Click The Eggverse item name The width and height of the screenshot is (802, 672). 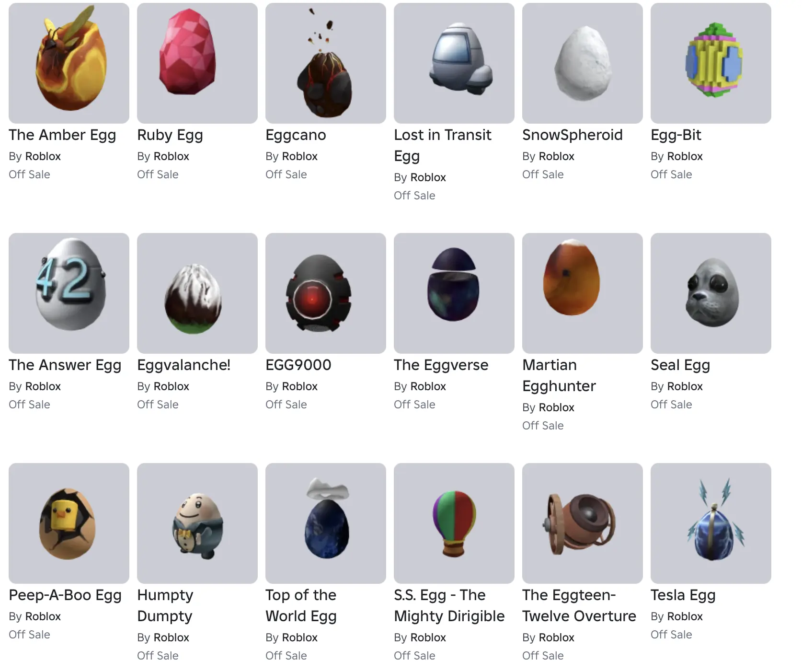[441, 365]
